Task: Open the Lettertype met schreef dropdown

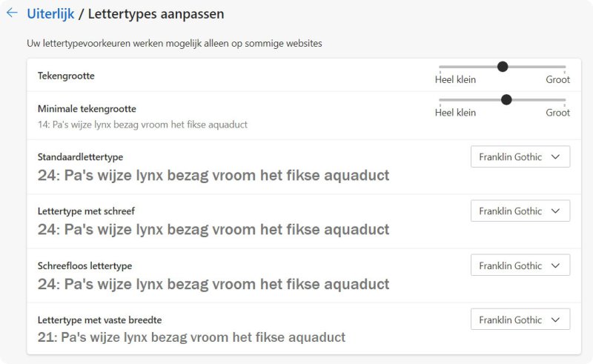Action: click(520, 211)
